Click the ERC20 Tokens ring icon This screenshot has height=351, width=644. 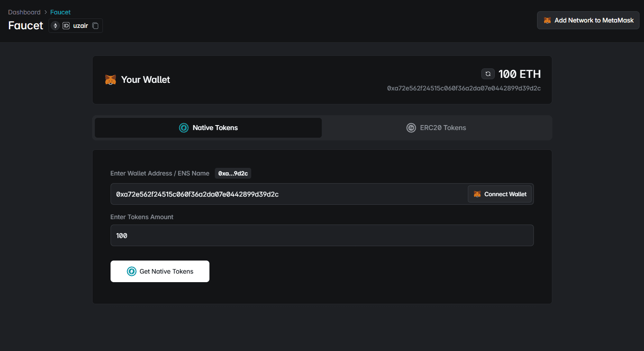411,127
